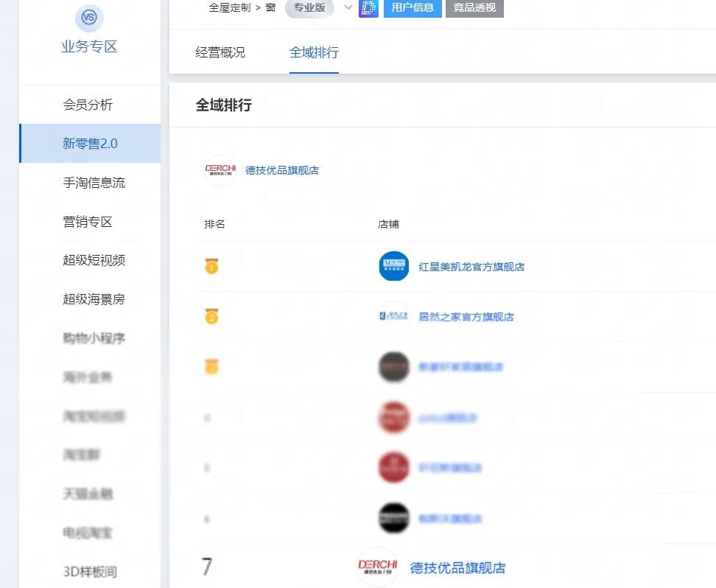Open 会员分析 in the sidebar

coord(88,105)
